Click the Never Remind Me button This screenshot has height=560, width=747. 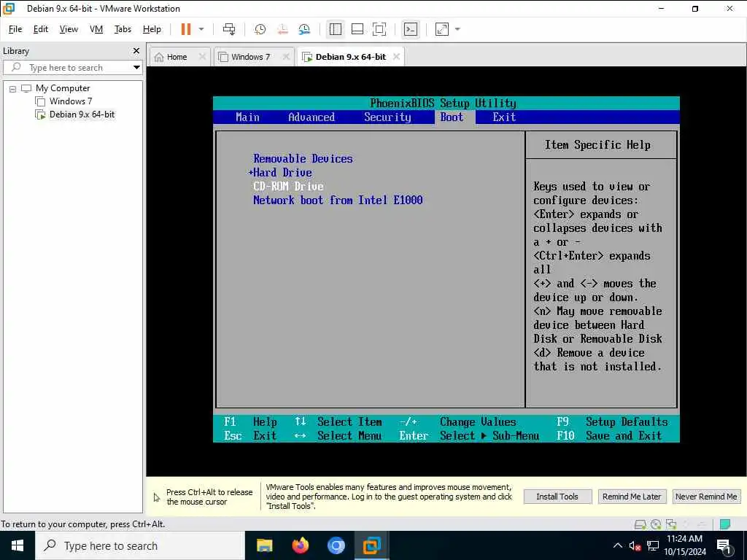coord(706,497)
